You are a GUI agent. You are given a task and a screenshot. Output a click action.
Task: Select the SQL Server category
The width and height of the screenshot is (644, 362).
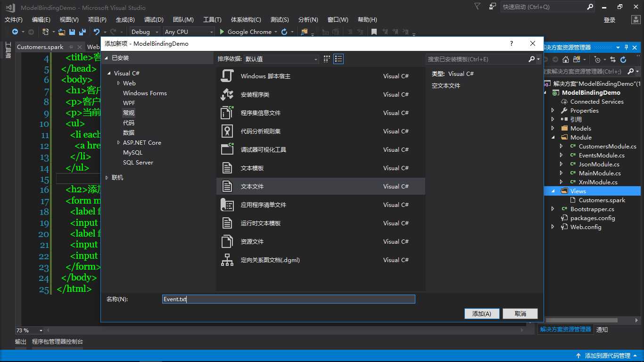click(x=138, y=162)
